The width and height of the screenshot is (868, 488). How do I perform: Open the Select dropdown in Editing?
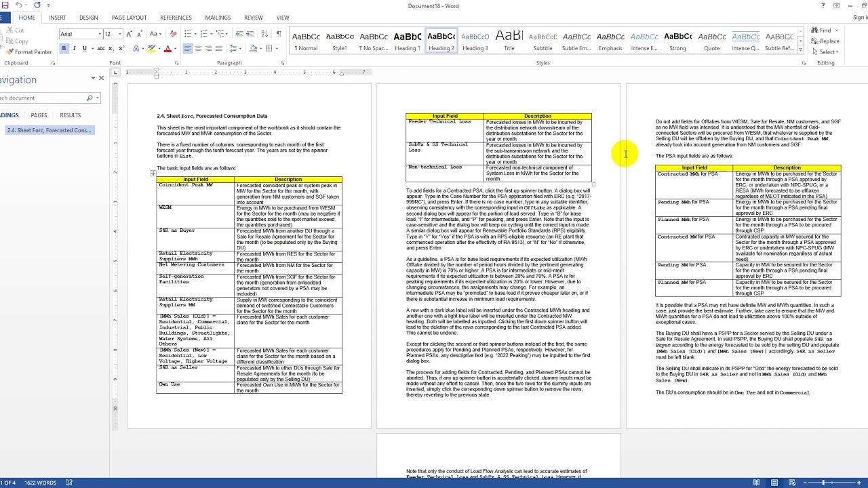(828, 52)
